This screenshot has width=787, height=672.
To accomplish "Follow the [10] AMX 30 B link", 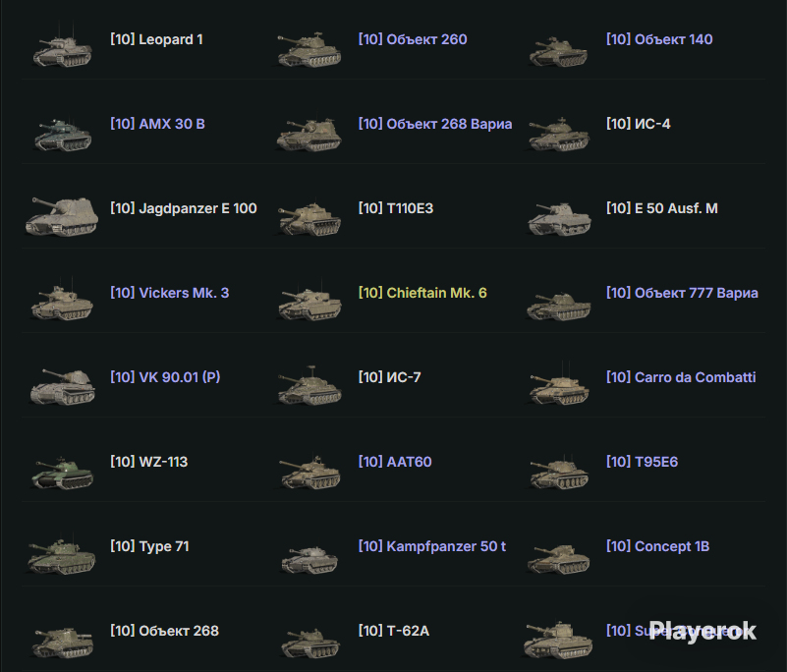I will tap(157, 124).
